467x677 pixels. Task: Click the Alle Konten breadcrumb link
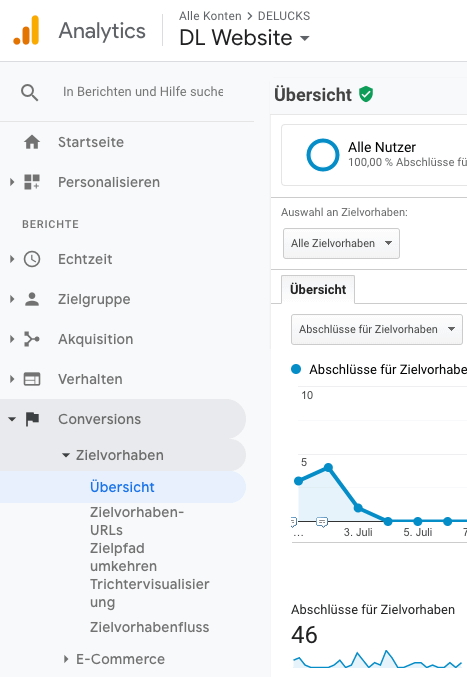point(210,16)
